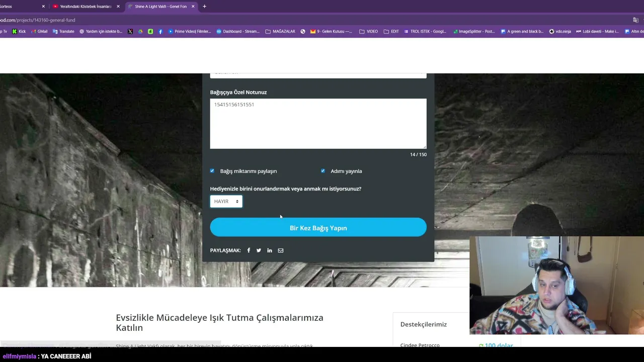Toggle 'Bağış miktarımı paylaşın' checkbox
The height and width of the screenshot is (362, 644).
(212, 171)
